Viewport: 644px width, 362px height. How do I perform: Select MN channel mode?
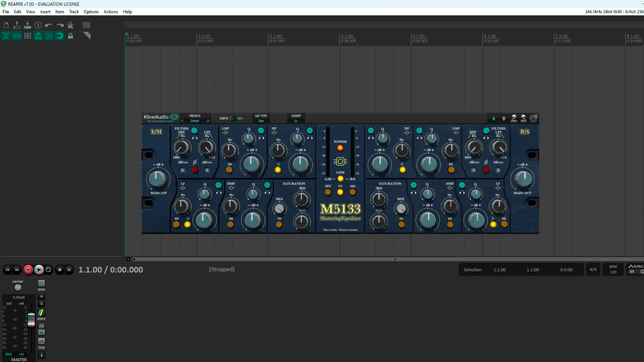point(328,192)
